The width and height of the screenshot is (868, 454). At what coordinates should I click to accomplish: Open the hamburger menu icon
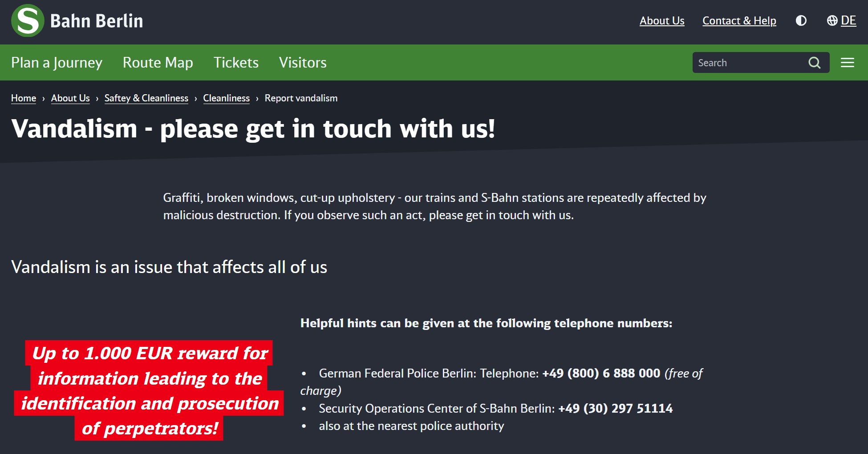(x=848, y=63)
